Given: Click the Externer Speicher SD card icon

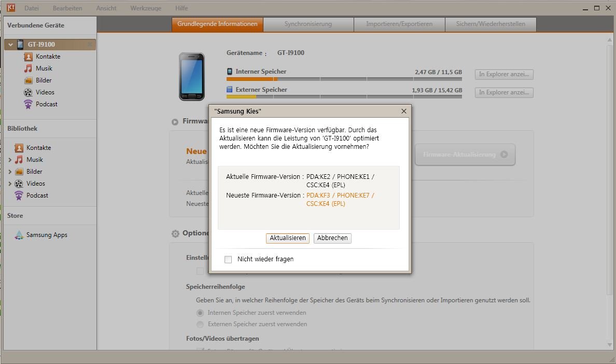Looking at the screenshot, I should coord(229,90).
